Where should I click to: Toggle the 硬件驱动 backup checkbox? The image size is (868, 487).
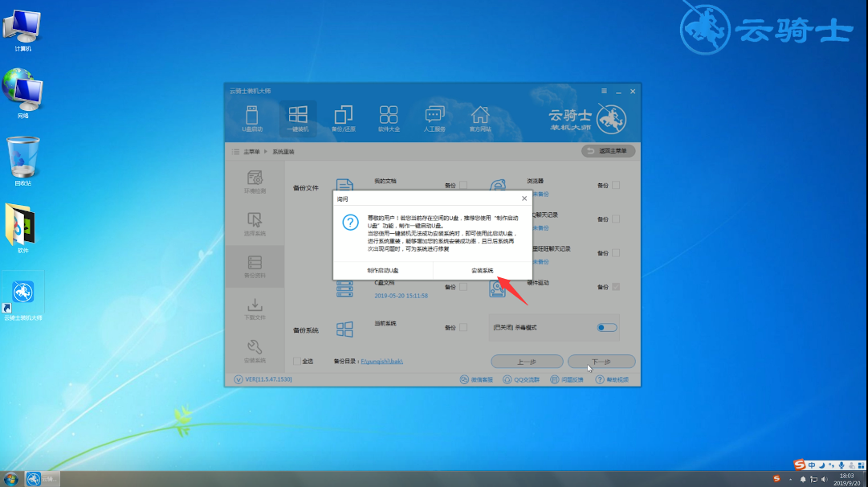tap(616, 287)
